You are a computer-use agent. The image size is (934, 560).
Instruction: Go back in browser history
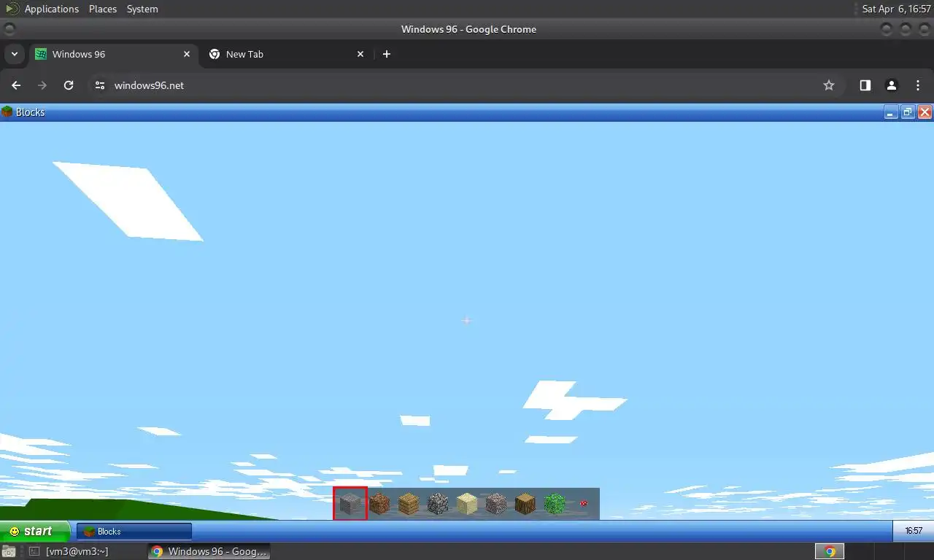(16, 85)
